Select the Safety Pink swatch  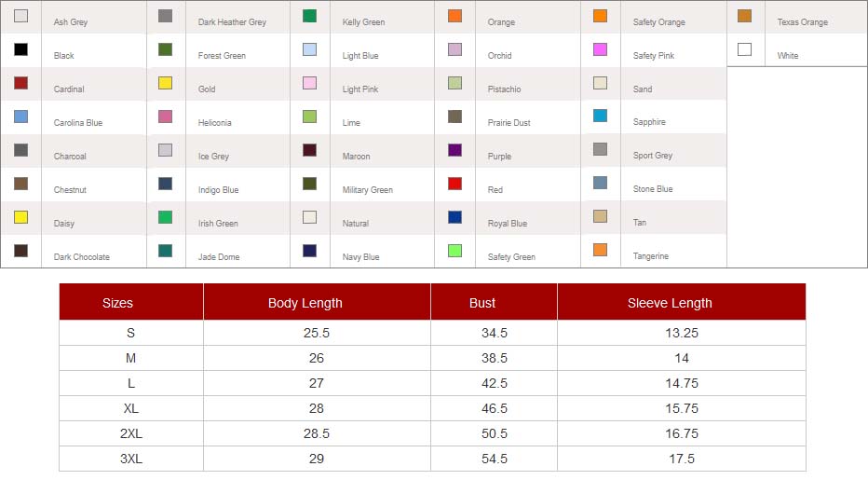[600, 49]
